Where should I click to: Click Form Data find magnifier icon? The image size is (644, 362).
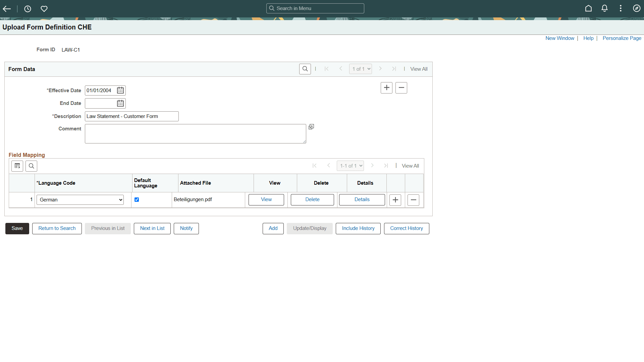click(305, 69)
